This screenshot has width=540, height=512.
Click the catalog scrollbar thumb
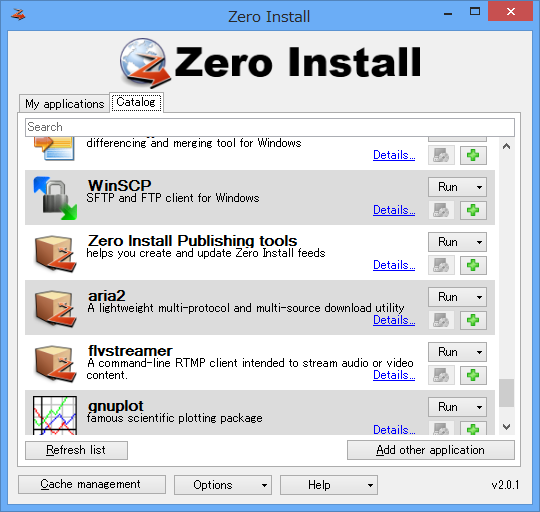tap(506, 393)
